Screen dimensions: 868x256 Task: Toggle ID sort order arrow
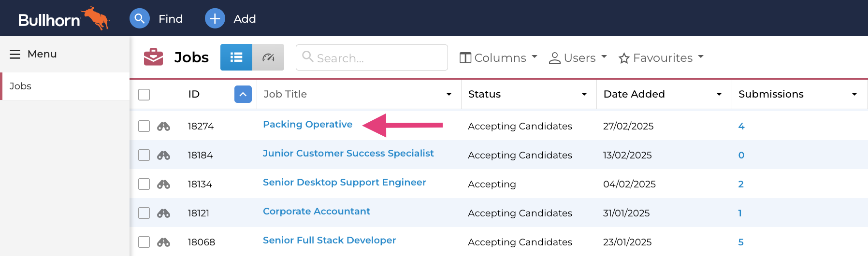[243, 94]
